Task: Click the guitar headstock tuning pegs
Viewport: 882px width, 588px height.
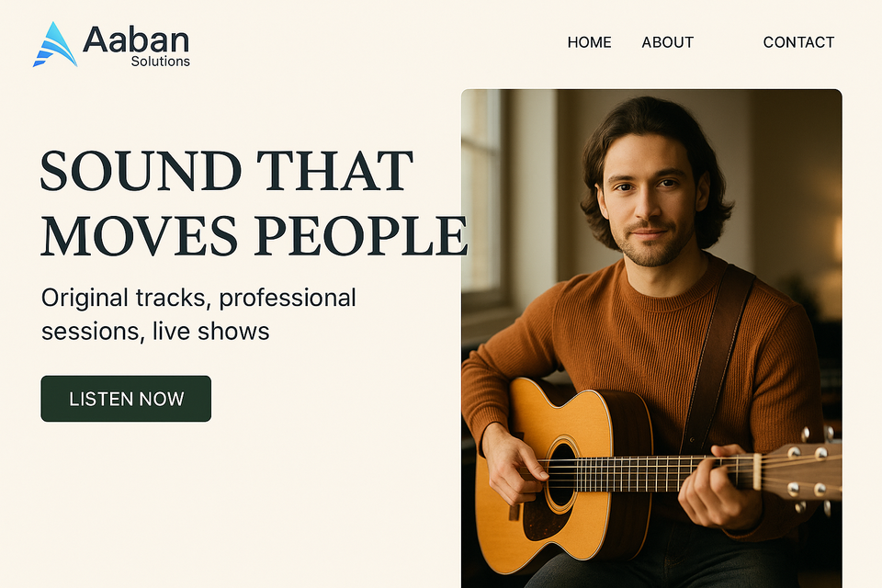Action: pyautogui.click(x=810, y=471)
